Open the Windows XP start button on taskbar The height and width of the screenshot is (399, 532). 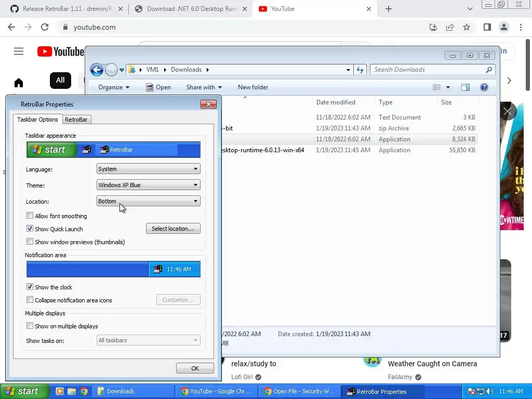[x=24, y=391]
